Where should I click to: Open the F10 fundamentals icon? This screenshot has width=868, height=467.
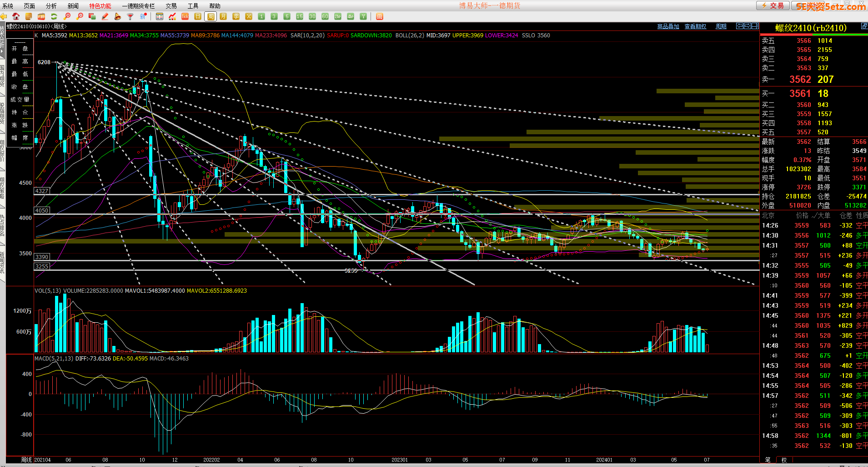coord(41,16)
